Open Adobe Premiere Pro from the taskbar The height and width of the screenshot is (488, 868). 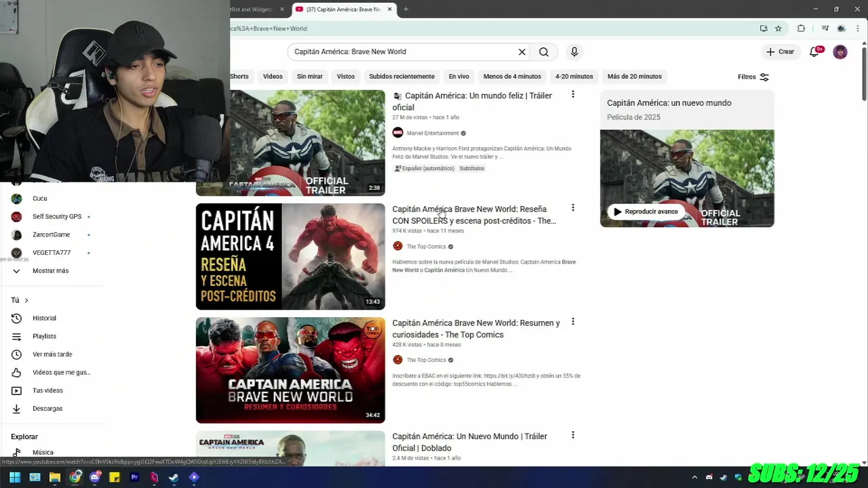point(134,477)
